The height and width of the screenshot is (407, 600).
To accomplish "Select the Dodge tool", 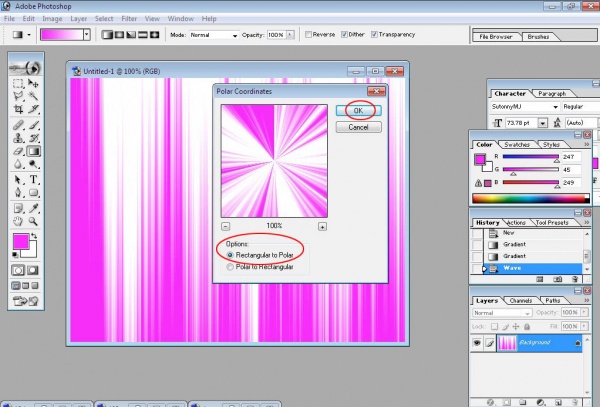I will click(34, 164).
